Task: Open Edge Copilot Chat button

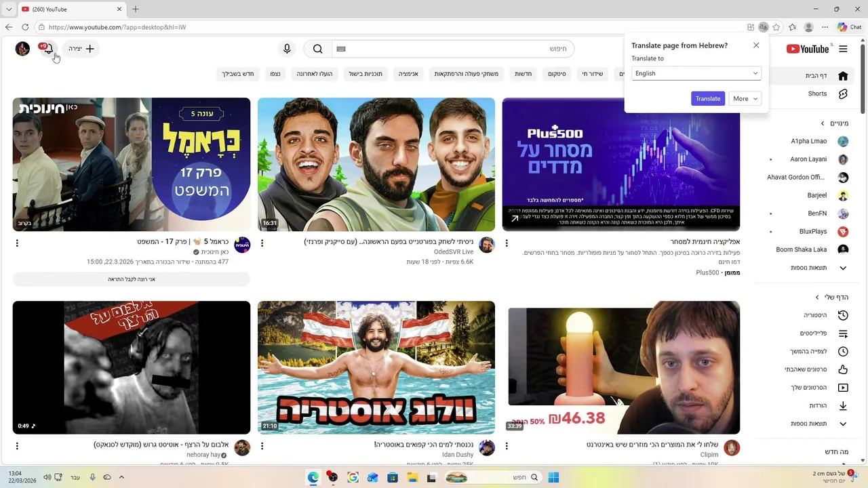Action: [850, 27]
